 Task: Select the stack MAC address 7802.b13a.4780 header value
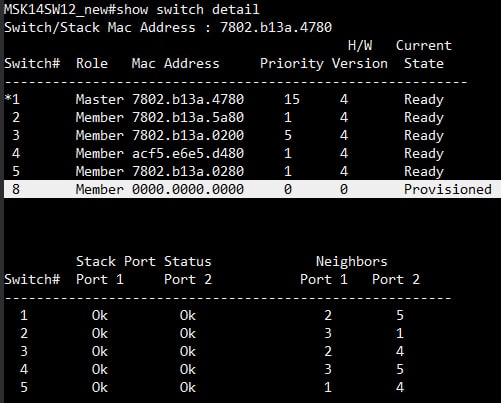(x=276, y=27)
